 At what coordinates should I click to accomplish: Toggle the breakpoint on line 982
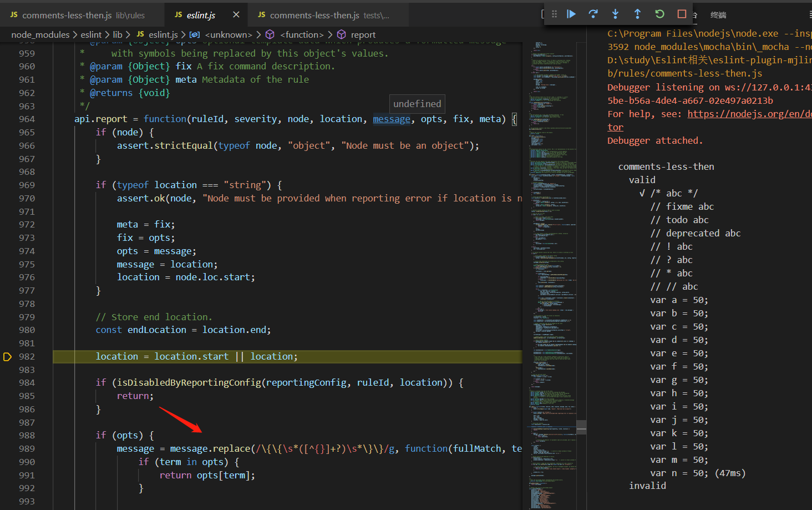8,357
